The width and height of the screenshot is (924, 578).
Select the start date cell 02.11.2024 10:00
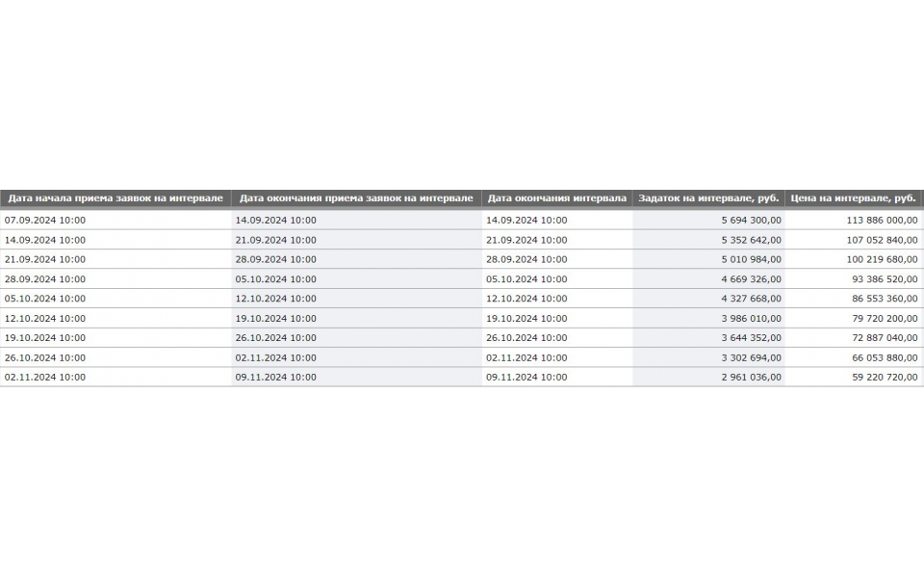tap(115, 377)
